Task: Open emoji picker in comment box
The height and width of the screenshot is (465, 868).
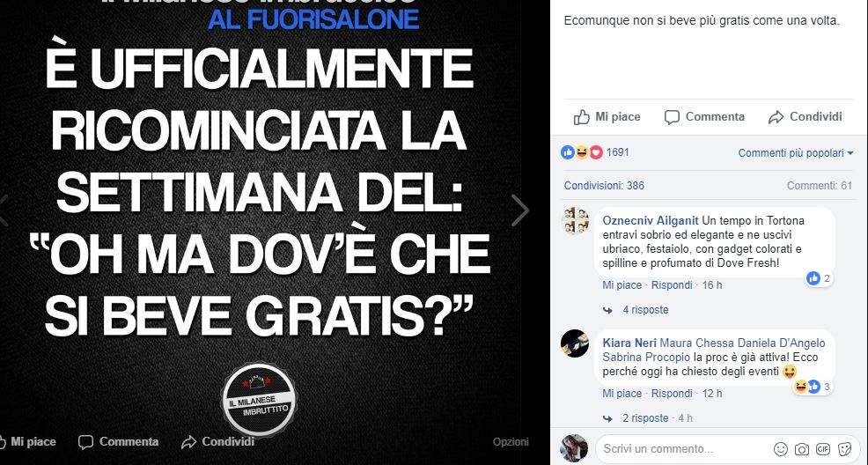Action: (x=780, y=449)
